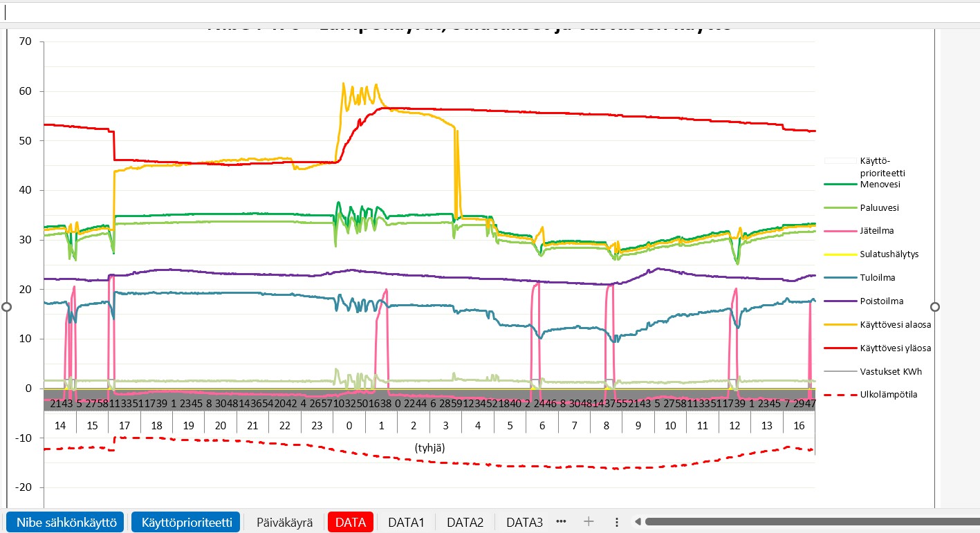Select the Menovesi legend entry
The width and height of the screenshot is (980, 533).
(x=880, y=185)
